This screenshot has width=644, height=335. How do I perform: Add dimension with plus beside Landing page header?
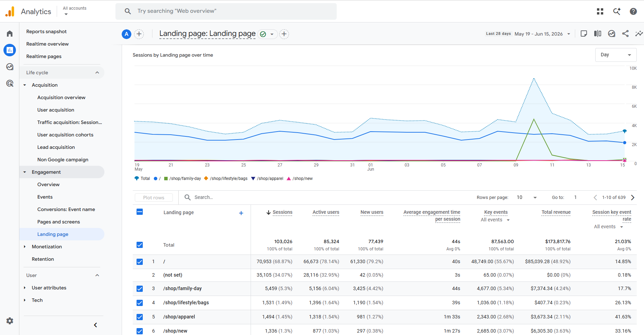click(x=241, y=213)
